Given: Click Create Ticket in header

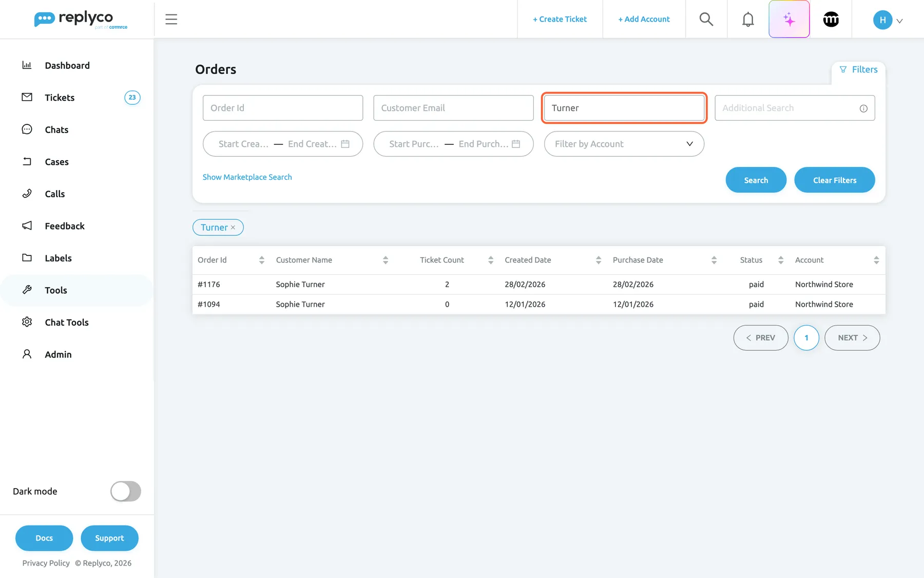Looking at the screenshot, I should [560, 19].
